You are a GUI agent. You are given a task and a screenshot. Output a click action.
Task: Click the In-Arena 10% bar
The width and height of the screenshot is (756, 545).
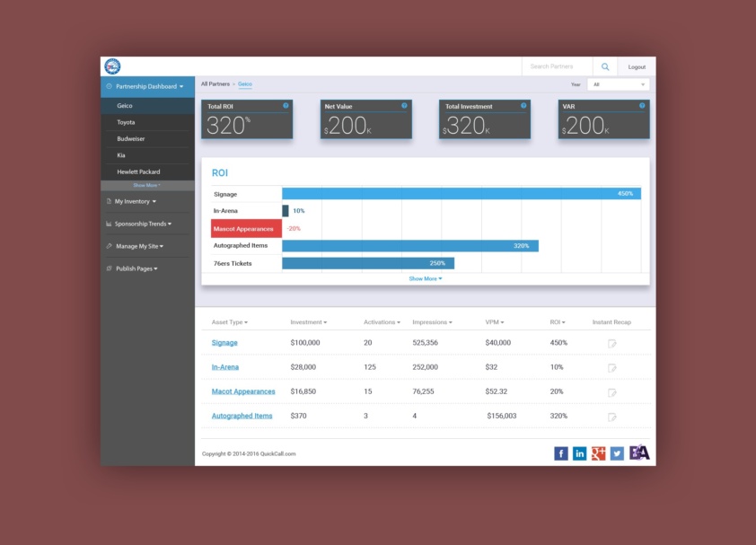(286, 211)
